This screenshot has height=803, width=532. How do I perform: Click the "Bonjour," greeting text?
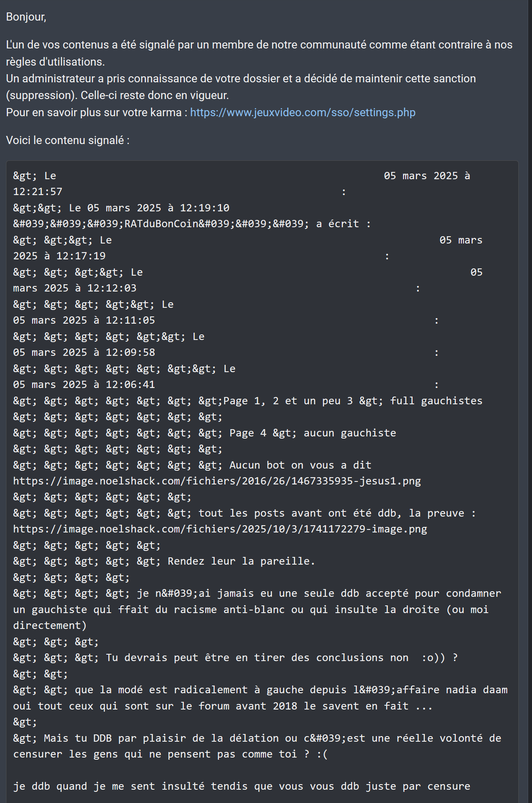(26, 17)
